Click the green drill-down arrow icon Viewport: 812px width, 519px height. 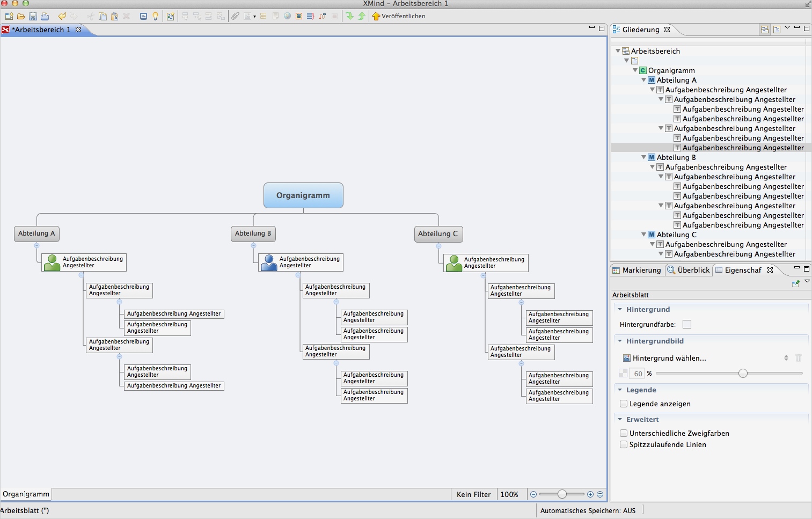(349, 16)
